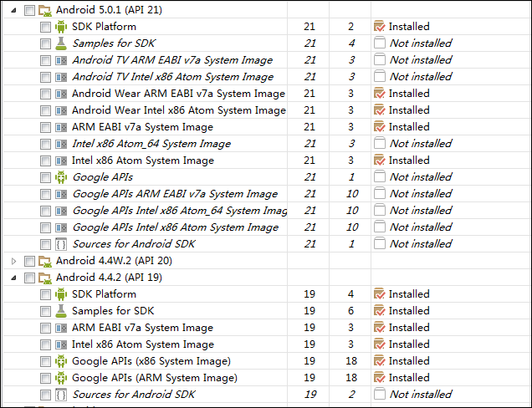The height and width of the screenshot is (408, 532).
Task: Collapse the Android 4.4.2 (API 19) section
Action: point(13,278)
